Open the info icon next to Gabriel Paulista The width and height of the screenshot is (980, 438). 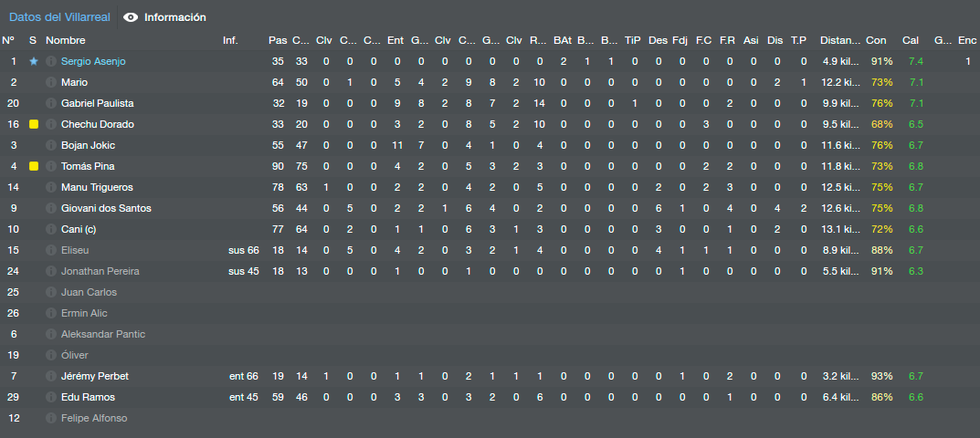click(50, 103)
